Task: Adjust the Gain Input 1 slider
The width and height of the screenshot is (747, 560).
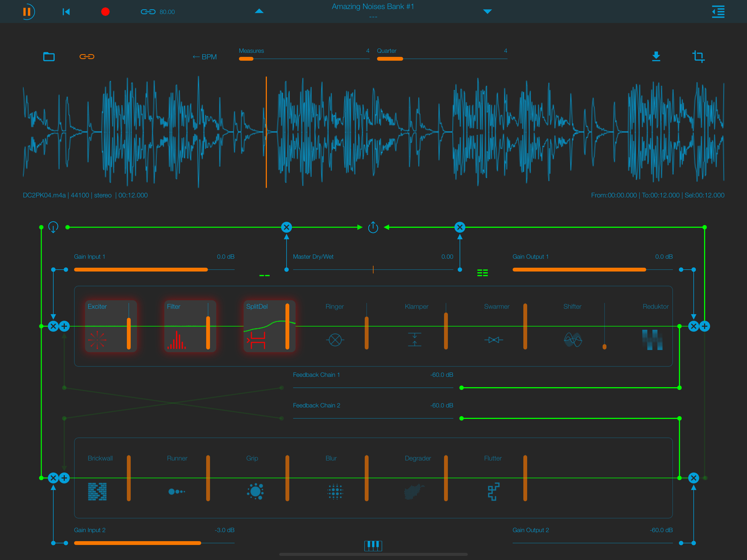Action: [x=154, y=270]
